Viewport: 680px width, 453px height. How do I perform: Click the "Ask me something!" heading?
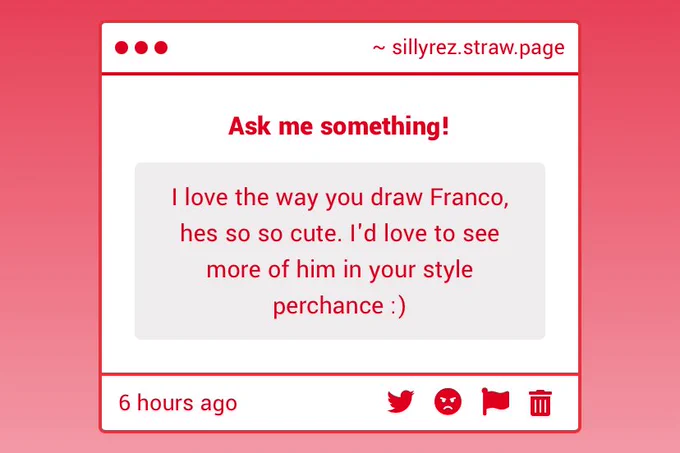tap(339, 126)
